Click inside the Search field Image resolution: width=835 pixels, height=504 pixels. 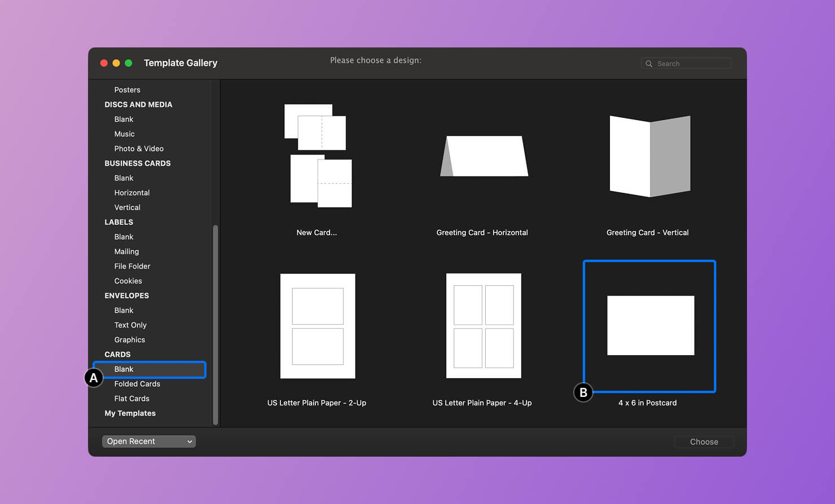pos(688,63)
